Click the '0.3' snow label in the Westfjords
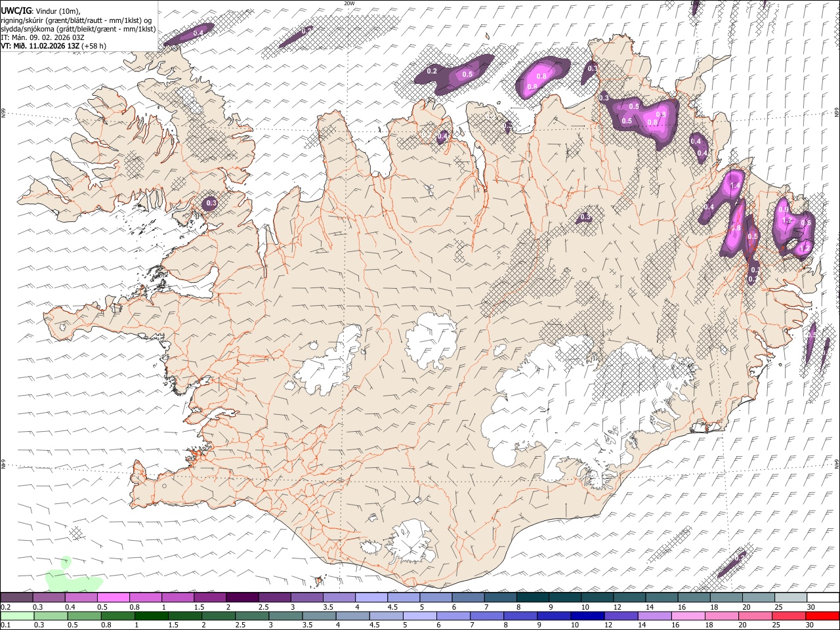This screenshot has width=840, height=630. pyautogui.click(x=211, y=203)
